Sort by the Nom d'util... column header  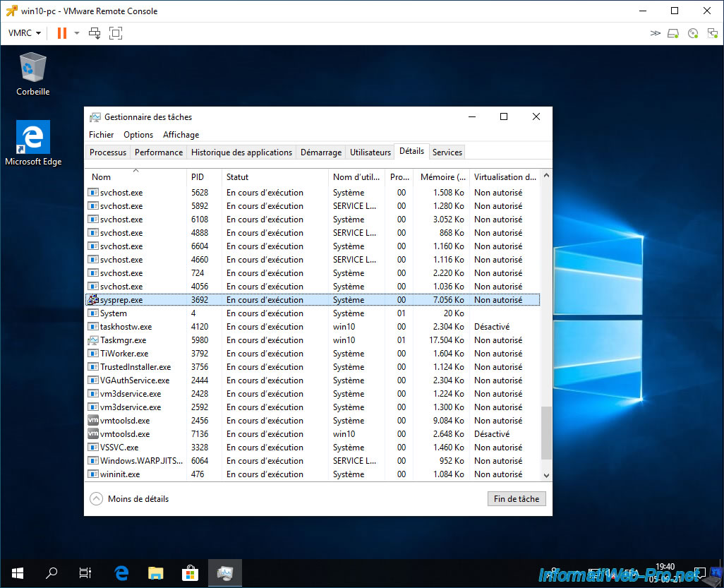coord(356,177)
